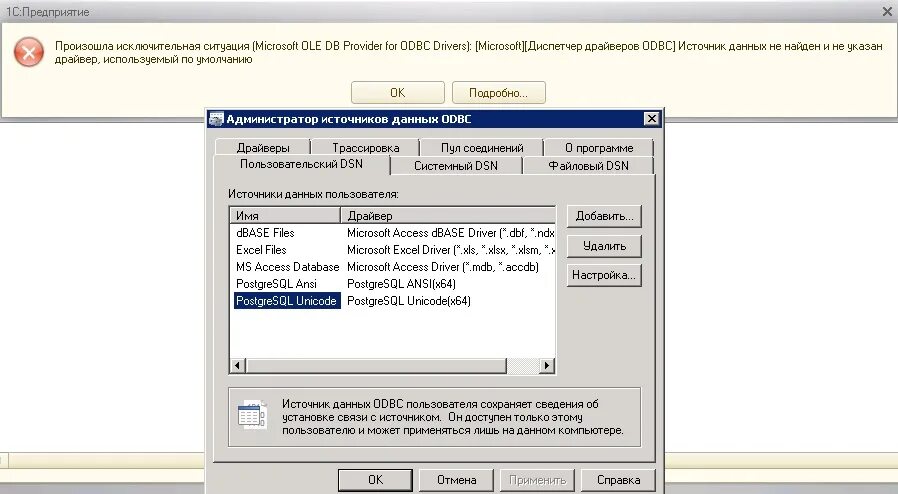Click the Microsoft Excel Driver cell

[x=450, y=250]
